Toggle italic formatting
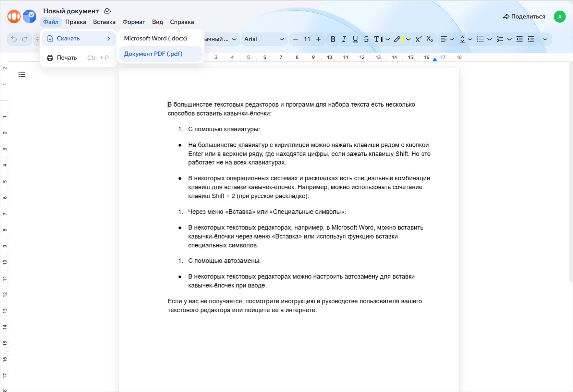573x392 pixels. click(x=344, y=39)
